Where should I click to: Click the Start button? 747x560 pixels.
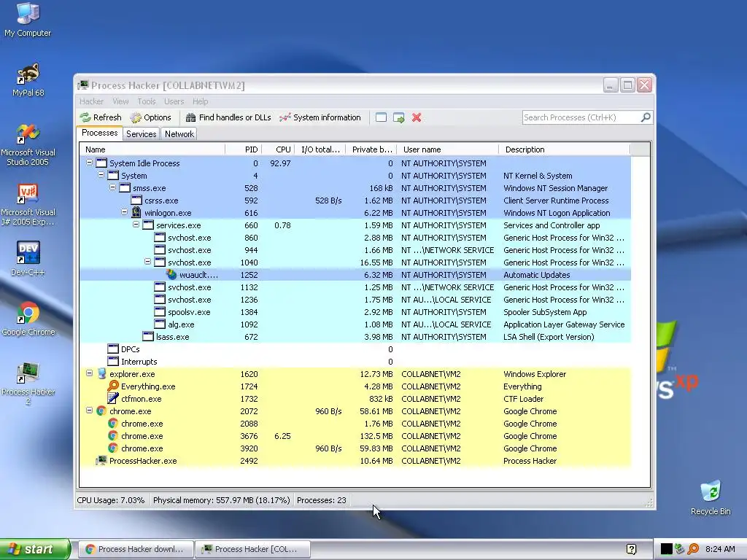(35, 549)
